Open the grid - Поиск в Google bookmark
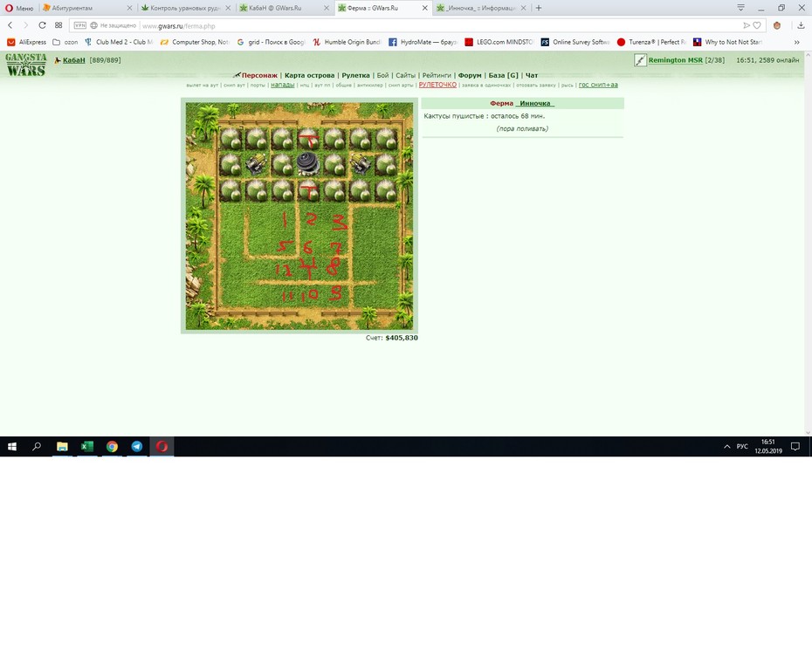812x645 pixels. pyautogui.click(x=271, y=42)
